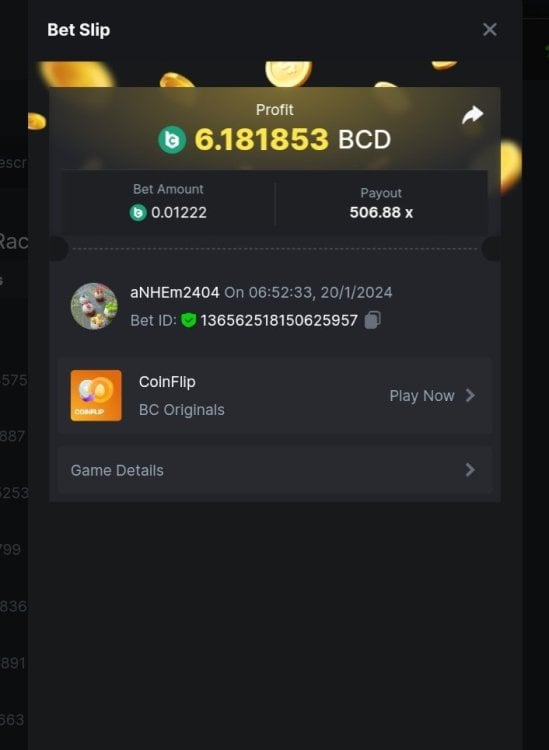
Task: Copy the Bet ID with copy icon
Action: point(373,320)
